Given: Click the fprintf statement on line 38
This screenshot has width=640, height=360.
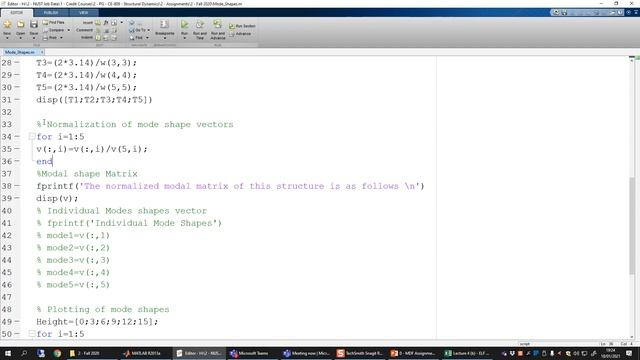Looking at the screenshot, I should 230,186.
